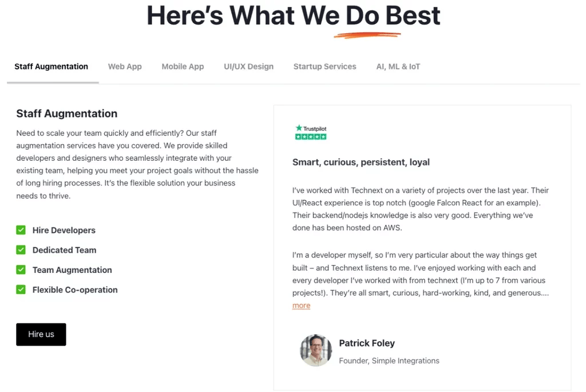Expand the review with the more link
The width and height of the screenshot is (586, 392).
(301, 306)
